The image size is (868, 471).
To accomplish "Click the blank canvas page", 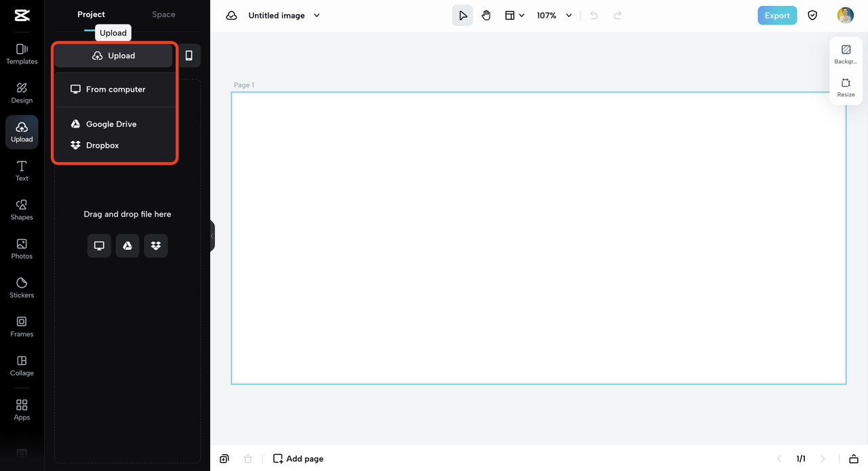I will click(x=538, y=238).
